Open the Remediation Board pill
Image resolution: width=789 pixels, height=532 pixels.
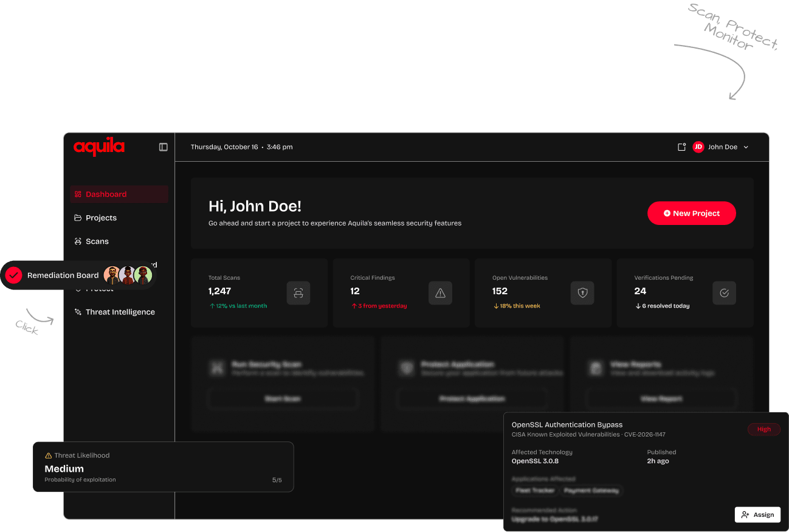78,275
